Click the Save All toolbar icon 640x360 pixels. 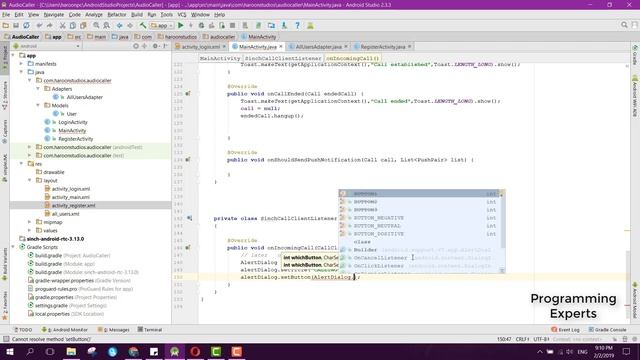(x=16, y=25)
